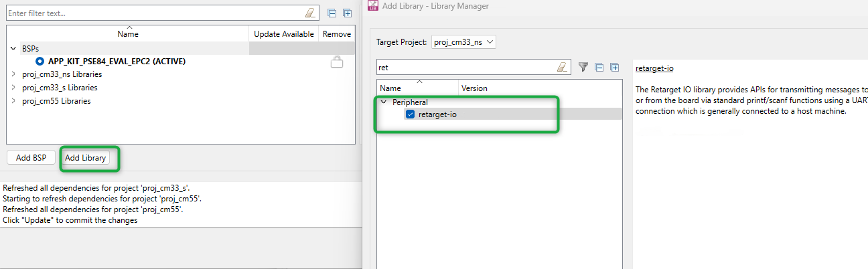Image resolution: width=868 pixels, height=269 pixels.
Task: Click the filter funnel icon in Add Library
Action: [583, 67]
